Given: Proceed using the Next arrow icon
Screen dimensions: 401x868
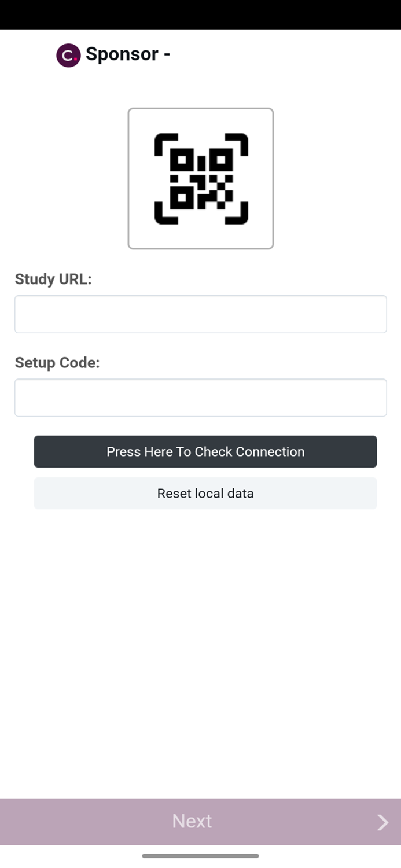Looking at the screenshot, I should (382, 822).
